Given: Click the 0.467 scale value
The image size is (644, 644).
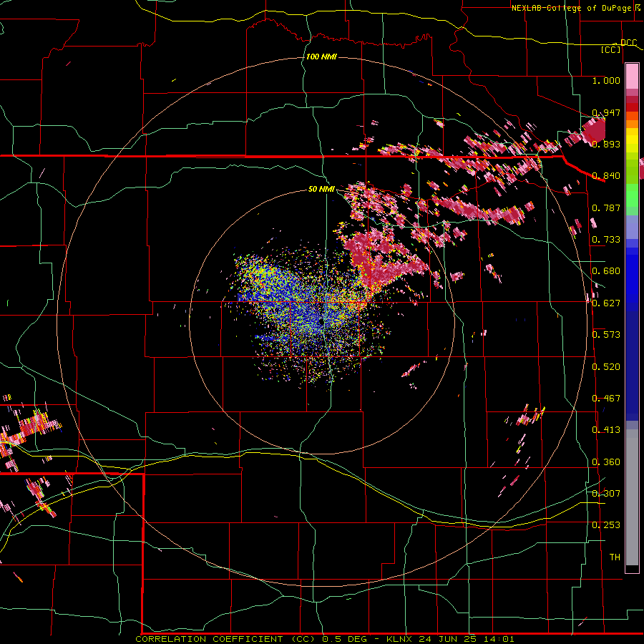Looking at the screenshot, I should click(x=606, y=399).
